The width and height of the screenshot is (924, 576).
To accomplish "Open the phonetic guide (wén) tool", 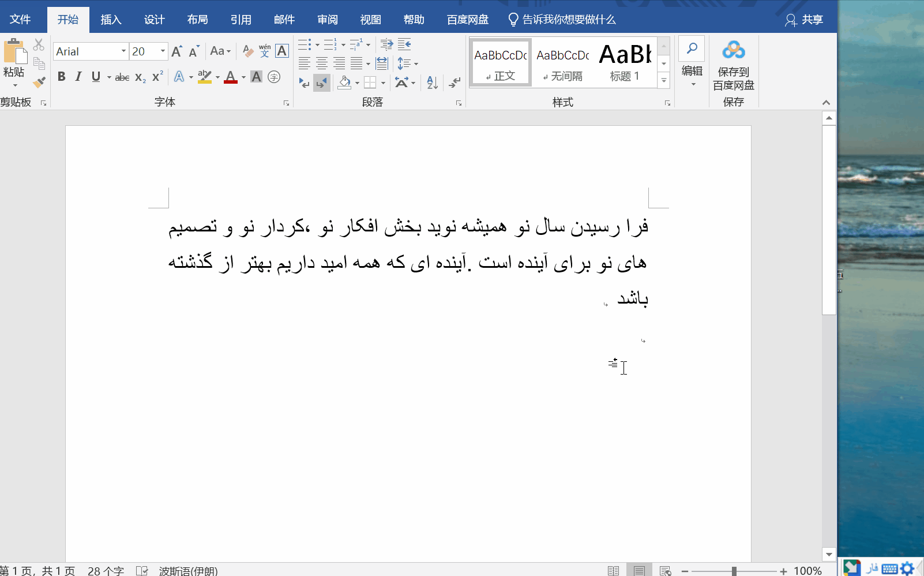I will coord(265,51).
